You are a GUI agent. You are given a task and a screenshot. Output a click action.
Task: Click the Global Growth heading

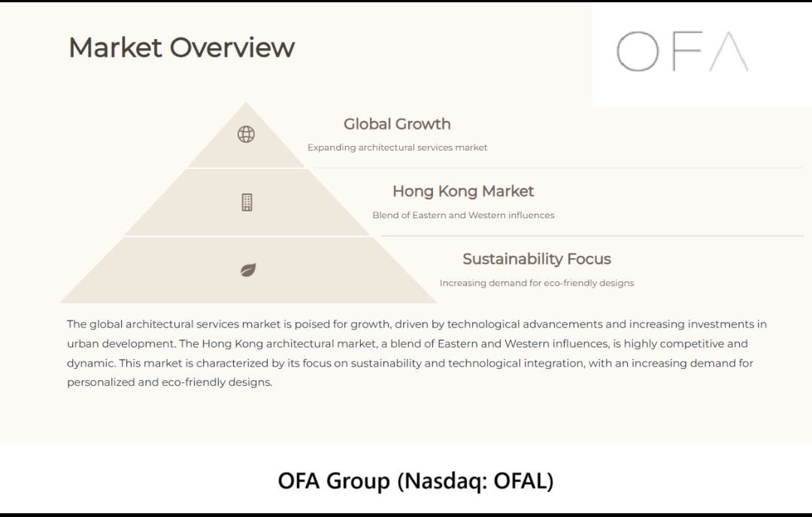tap(397, 124)
